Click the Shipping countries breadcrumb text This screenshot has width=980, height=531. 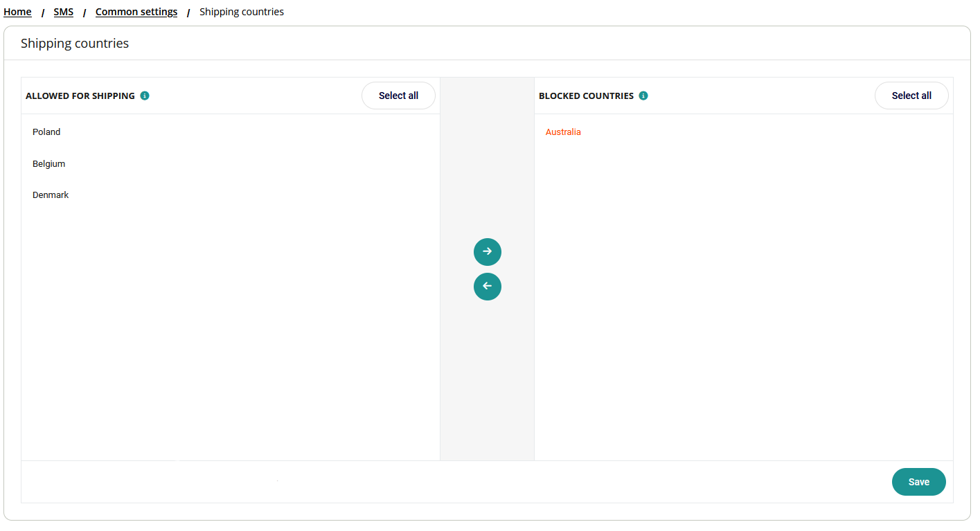click(x=241, y=12)
